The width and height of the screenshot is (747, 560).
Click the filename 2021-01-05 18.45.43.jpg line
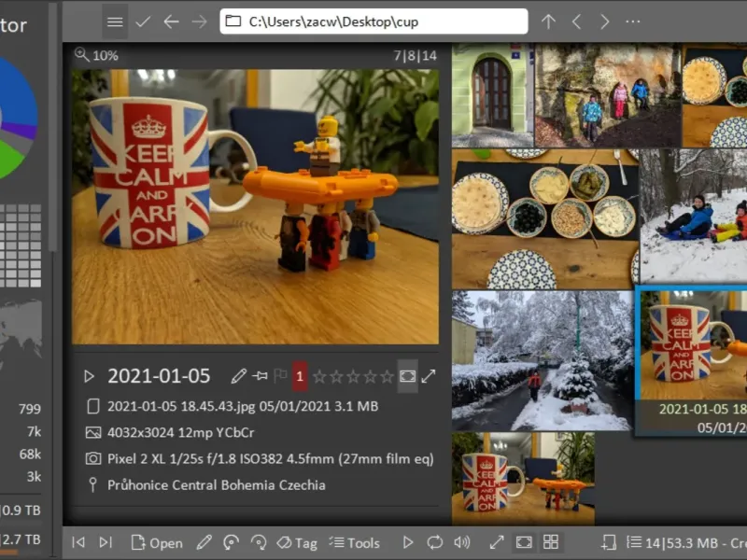coord(243,406)
